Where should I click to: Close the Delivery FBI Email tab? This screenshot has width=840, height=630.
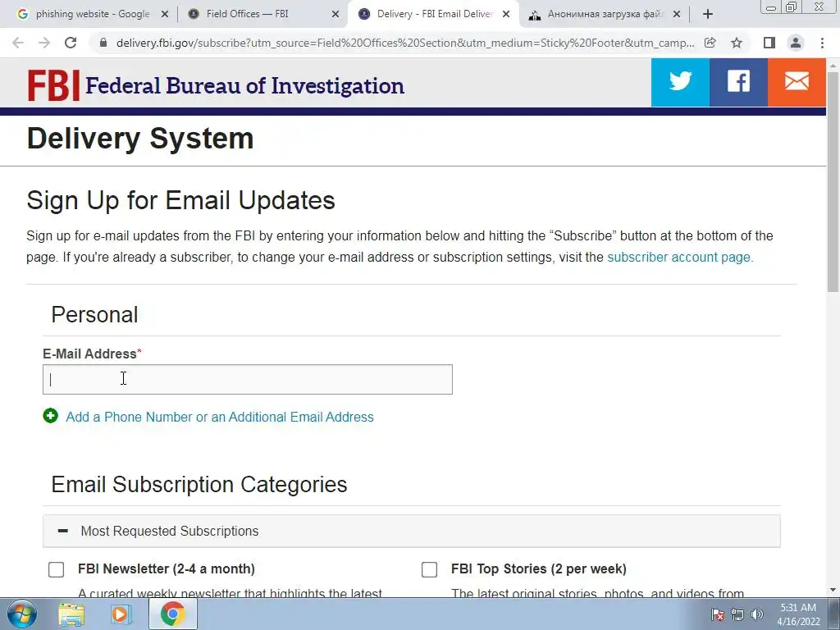point(506,15)
